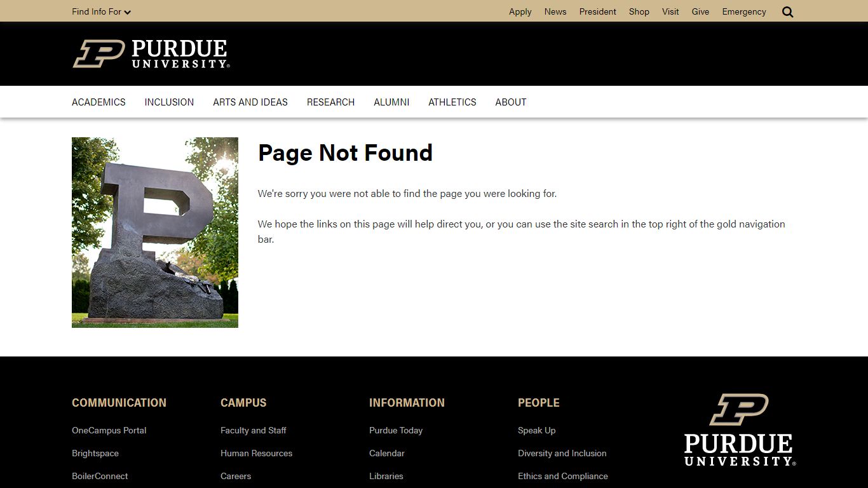The image size is (868, 488).
Task: Open Diversity and Inclusion footer link
Action: click(x=562, y=453)
